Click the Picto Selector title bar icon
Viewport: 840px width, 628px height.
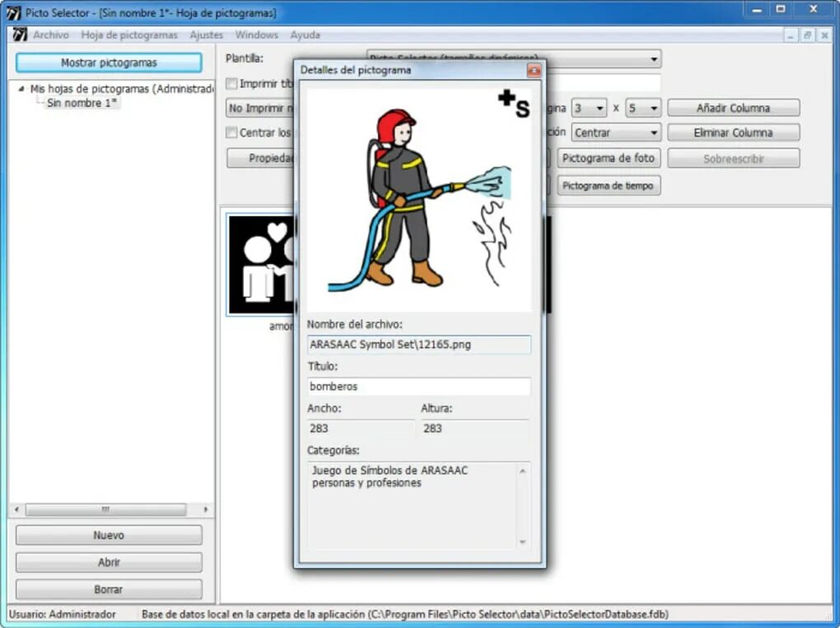coord(13,12)
